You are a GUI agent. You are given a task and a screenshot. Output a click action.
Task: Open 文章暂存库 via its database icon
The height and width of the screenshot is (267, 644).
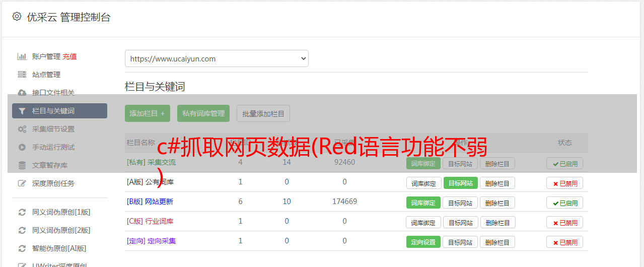click(x=22, y=165)
